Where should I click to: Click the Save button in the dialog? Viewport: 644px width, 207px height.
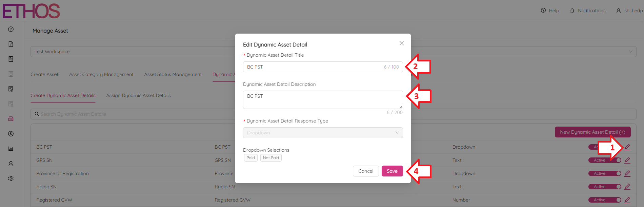tap(392, 171)
